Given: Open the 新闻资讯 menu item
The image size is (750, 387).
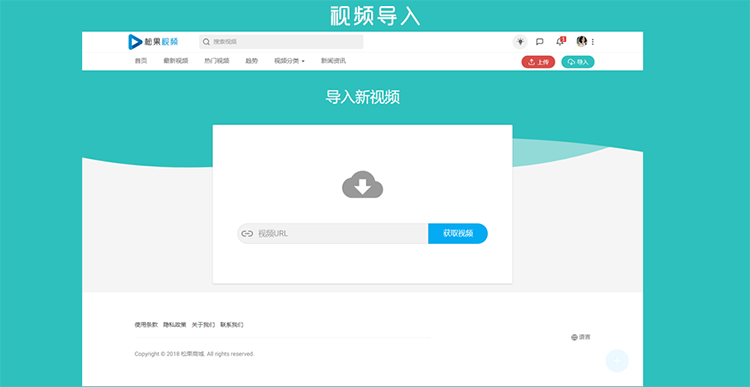Looking at the screenshot, I should point(333,61).
